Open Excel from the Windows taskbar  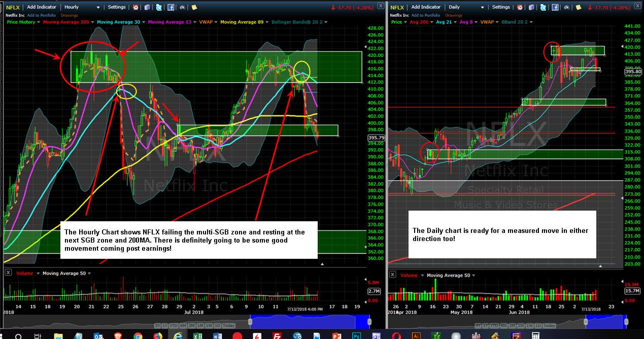pyautogui.click(x=196, y=335)
